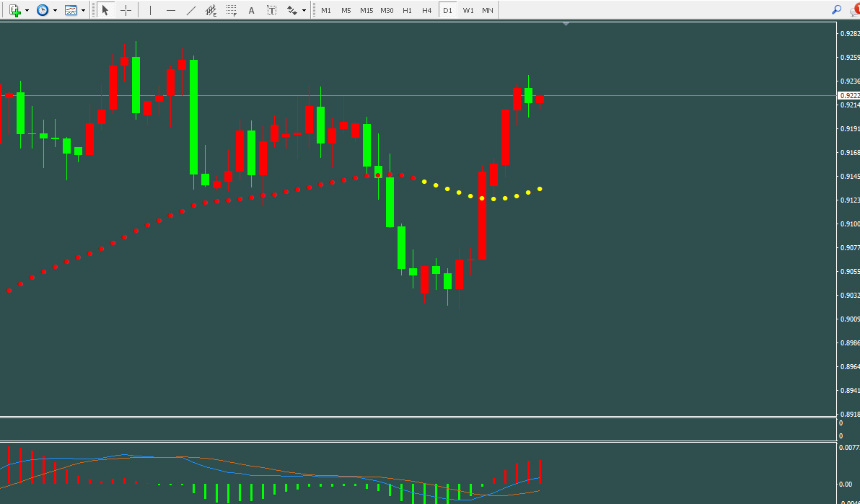Switch chart to M30 timeframe
Viewport: 860px width, 504px height.
click(x=387, y=10)
